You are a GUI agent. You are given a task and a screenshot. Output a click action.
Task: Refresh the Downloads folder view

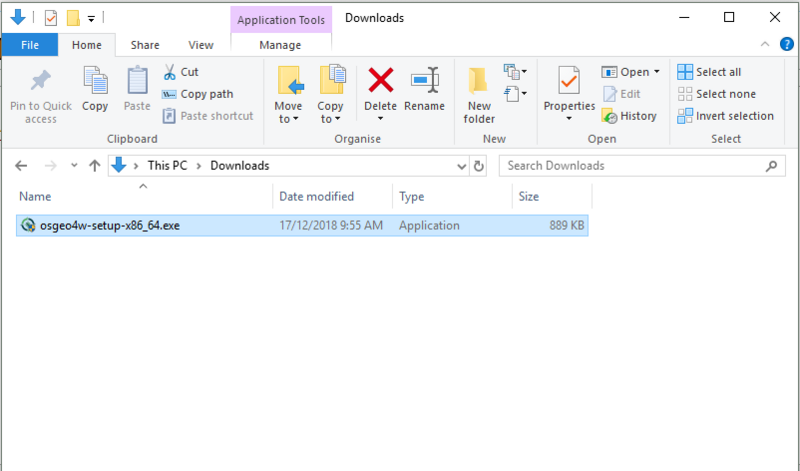point(478,166)
